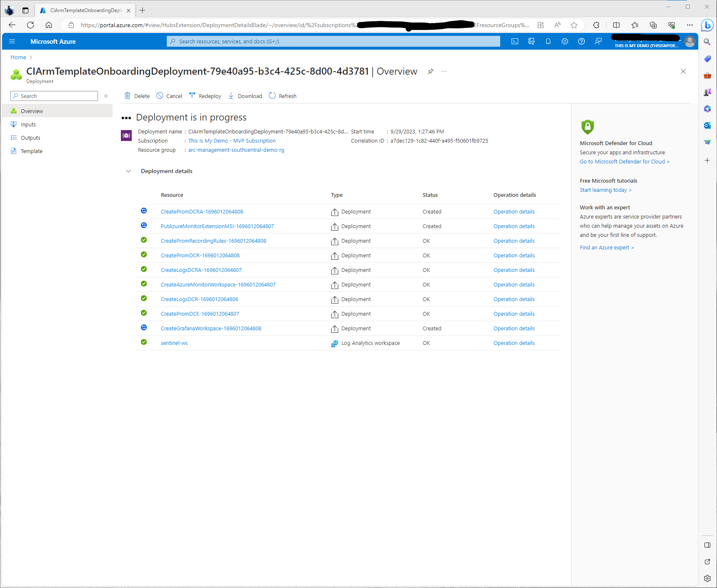
Task: Select Template in the side menu
Action: click(x=32, y=151)
